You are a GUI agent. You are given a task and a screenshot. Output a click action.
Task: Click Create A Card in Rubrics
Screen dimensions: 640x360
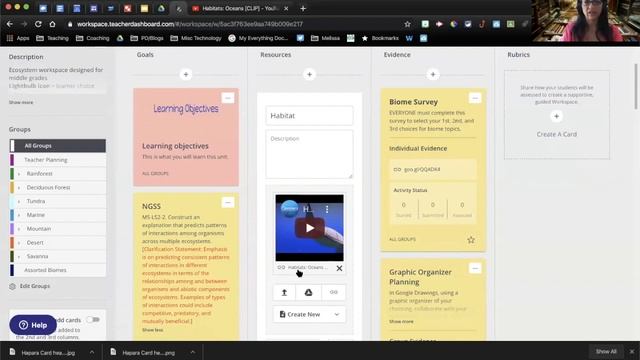(x=556, y=134)
